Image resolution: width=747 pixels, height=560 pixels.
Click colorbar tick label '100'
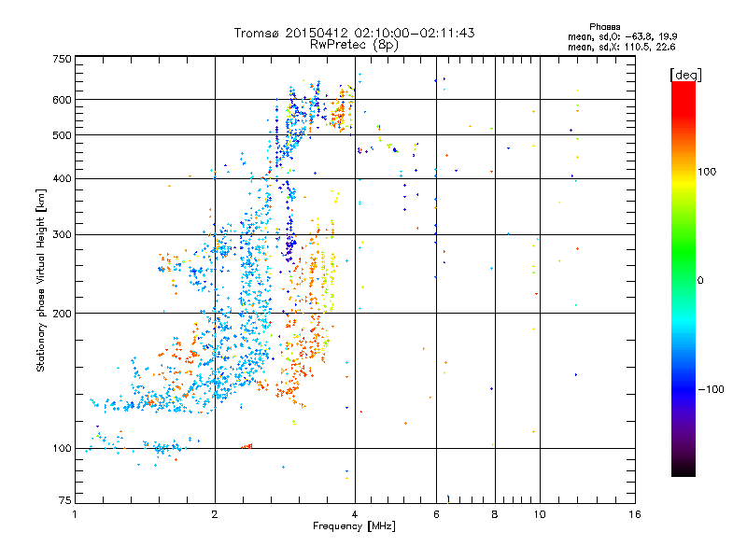click(x=707, y=172)
